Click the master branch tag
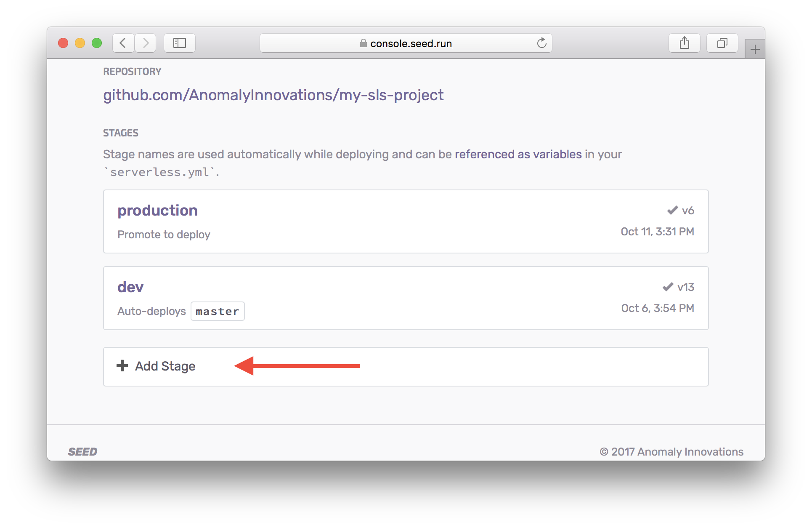The width and height of the screenshot is (812, 528). [217, 311]
